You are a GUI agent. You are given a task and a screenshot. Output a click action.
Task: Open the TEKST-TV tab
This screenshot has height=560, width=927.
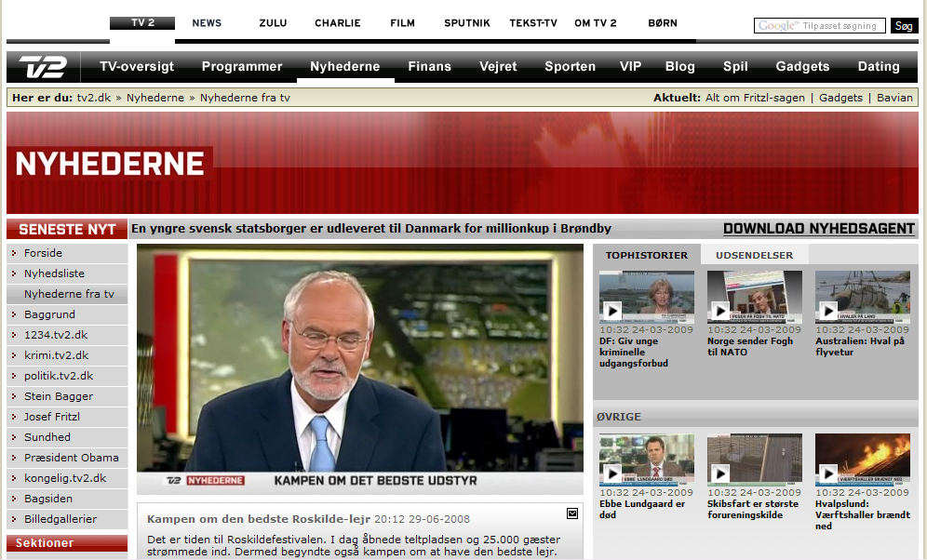click(x=533, y=23)
